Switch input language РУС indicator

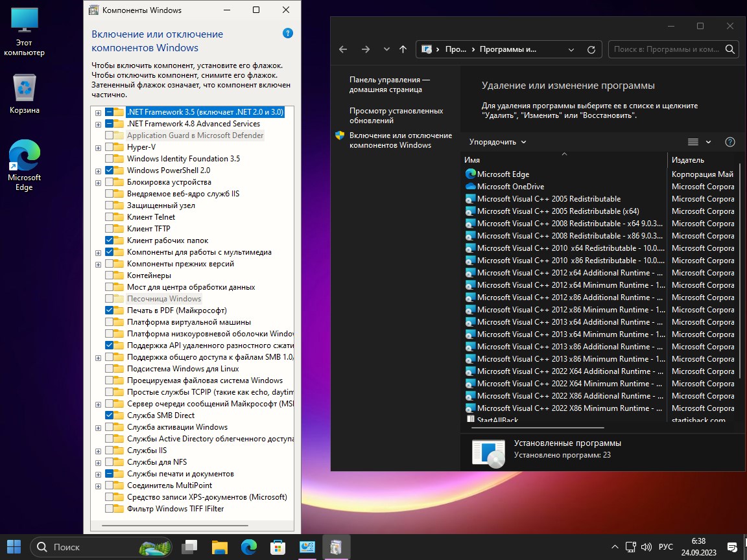pyautogui.click(x=665, y=546)
